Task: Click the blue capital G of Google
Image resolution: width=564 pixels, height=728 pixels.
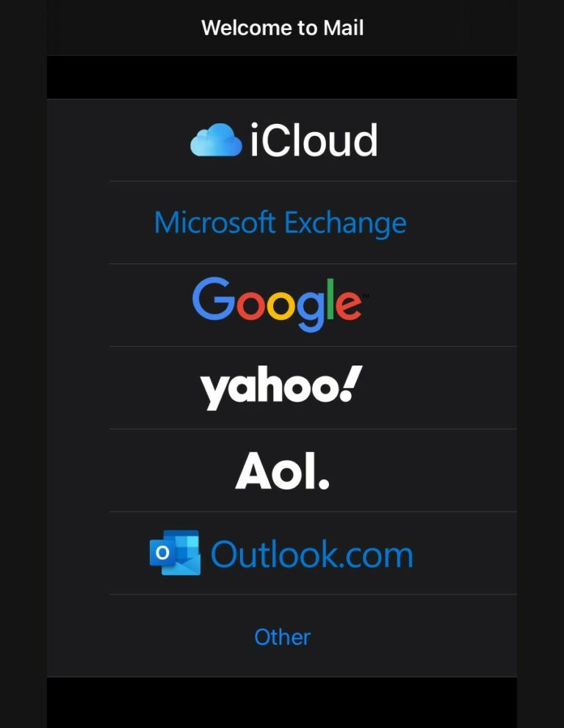Action: point(213,298)
